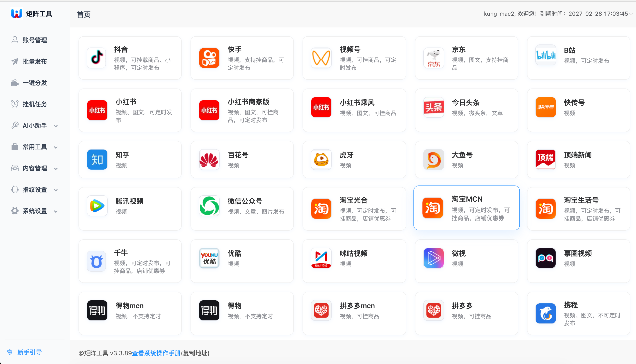Open the 虎牙 mascot icon
The width and height of the screenshot is (636, 364).
coord(321,160)
